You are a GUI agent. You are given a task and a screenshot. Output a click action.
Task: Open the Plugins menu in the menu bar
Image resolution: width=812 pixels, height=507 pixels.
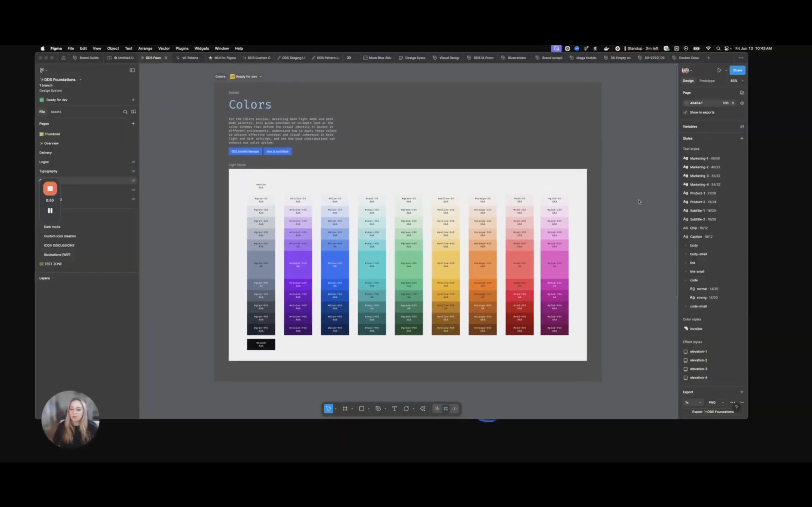coord(182,48)
